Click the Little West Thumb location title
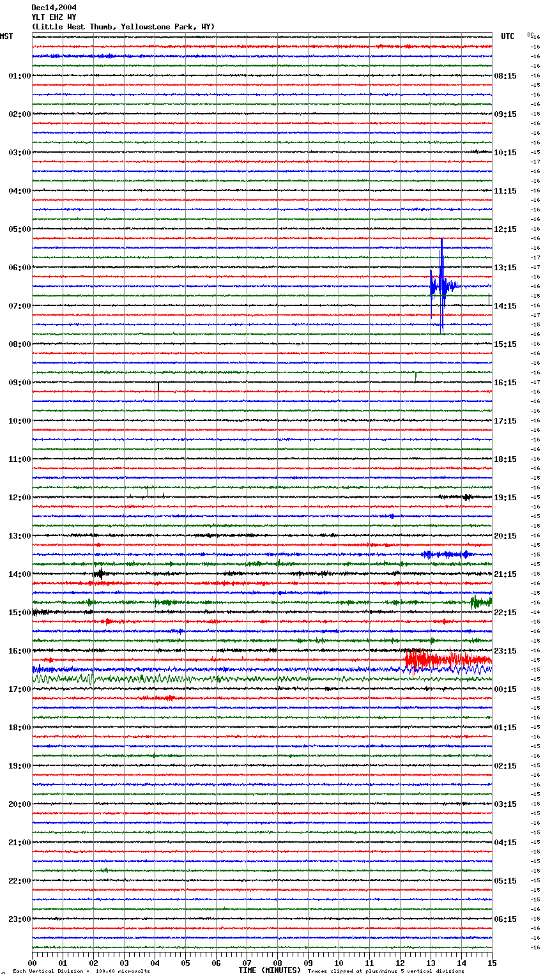The image size is (543, 980). point(123,27)
